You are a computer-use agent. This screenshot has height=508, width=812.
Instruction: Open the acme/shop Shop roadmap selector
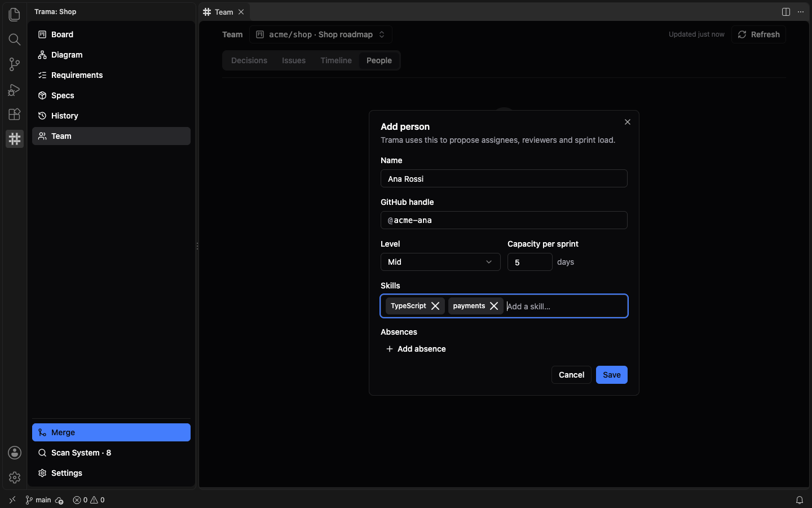coord(321,34)
